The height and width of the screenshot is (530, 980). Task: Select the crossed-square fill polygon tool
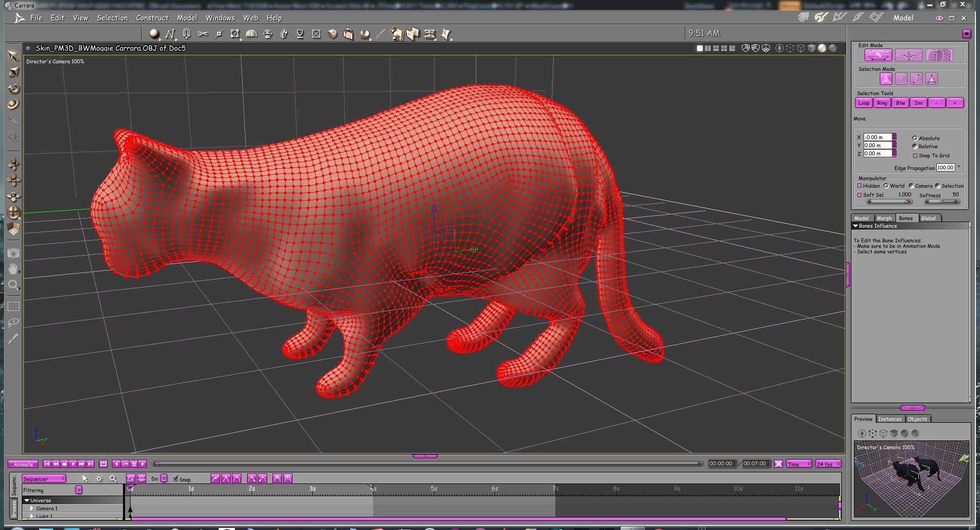pos(316,34)
